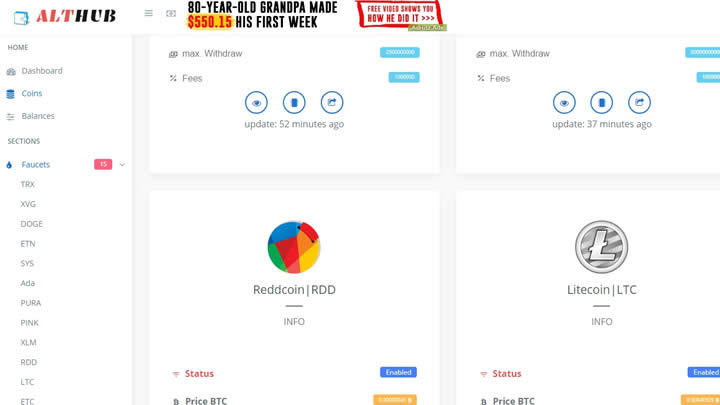Open the TRX faucet link

click(28, 184)
